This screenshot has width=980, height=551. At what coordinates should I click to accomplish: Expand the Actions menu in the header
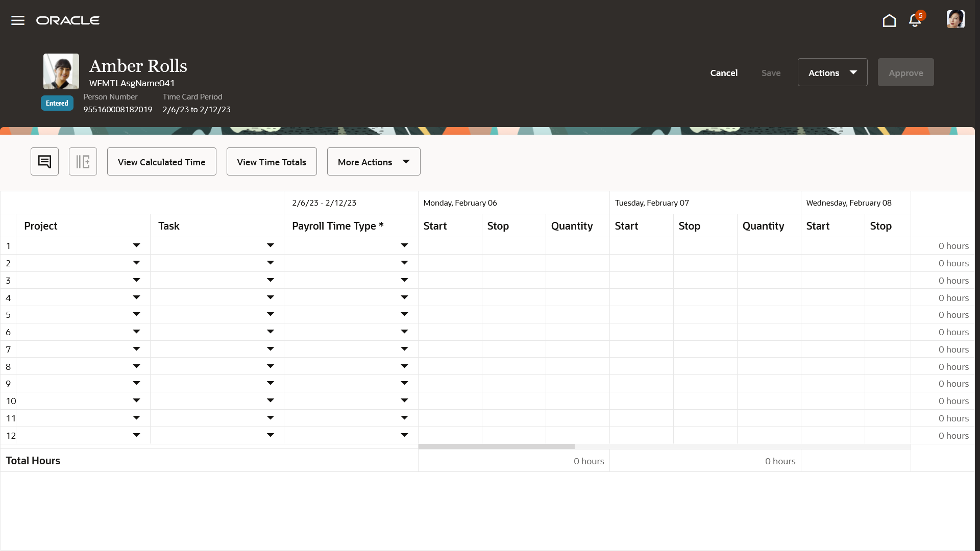832,72
